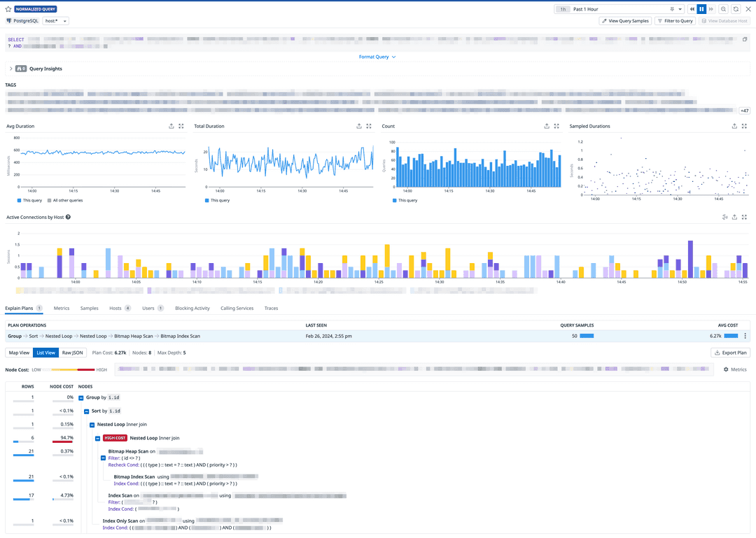Click View Query Samples button

pos(625,21)
